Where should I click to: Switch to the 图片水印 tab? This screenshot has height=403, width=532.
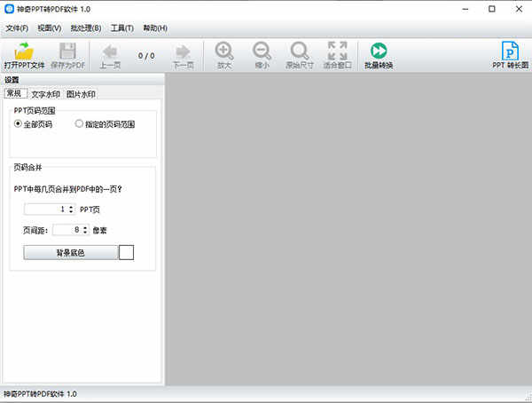coord(81,94)
